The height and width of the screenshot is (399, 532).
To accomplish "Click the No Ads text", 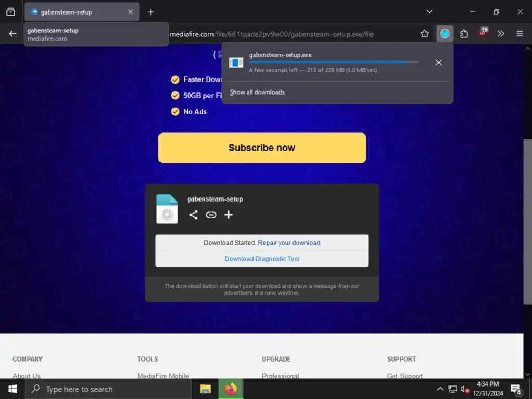I will tap(195, 112).
